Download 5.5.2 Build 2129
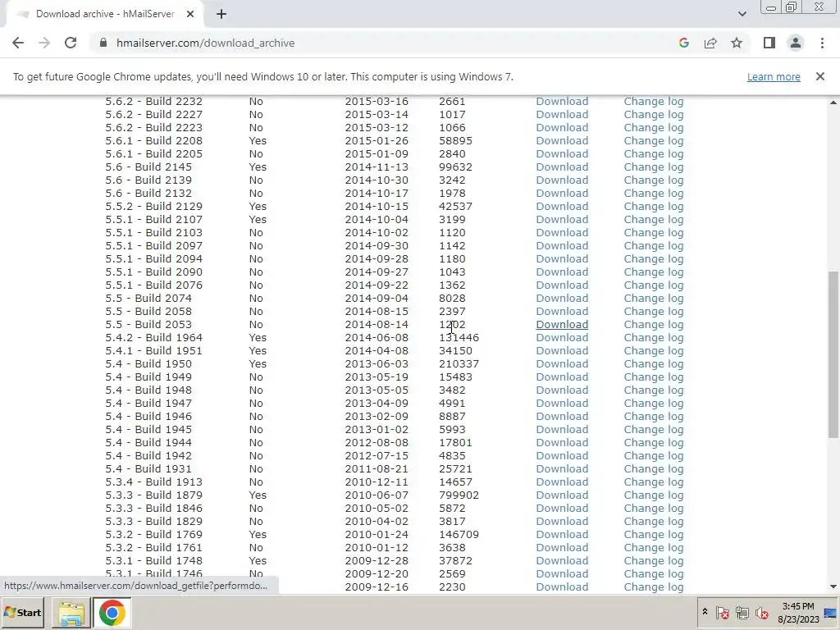 point(562,206)
